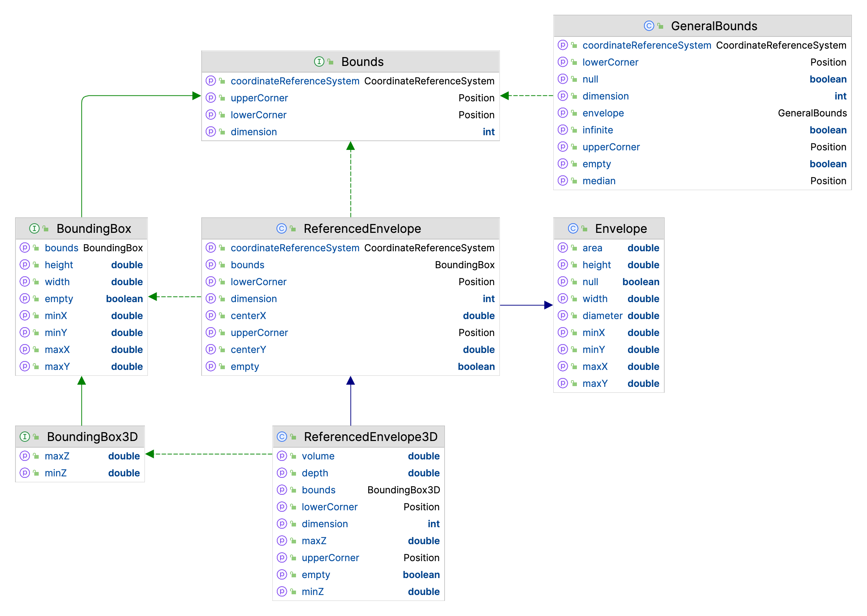Click the class icon beside ReferencedEnvelope title
Screen dimensions: 867x616
coord(282,228)
